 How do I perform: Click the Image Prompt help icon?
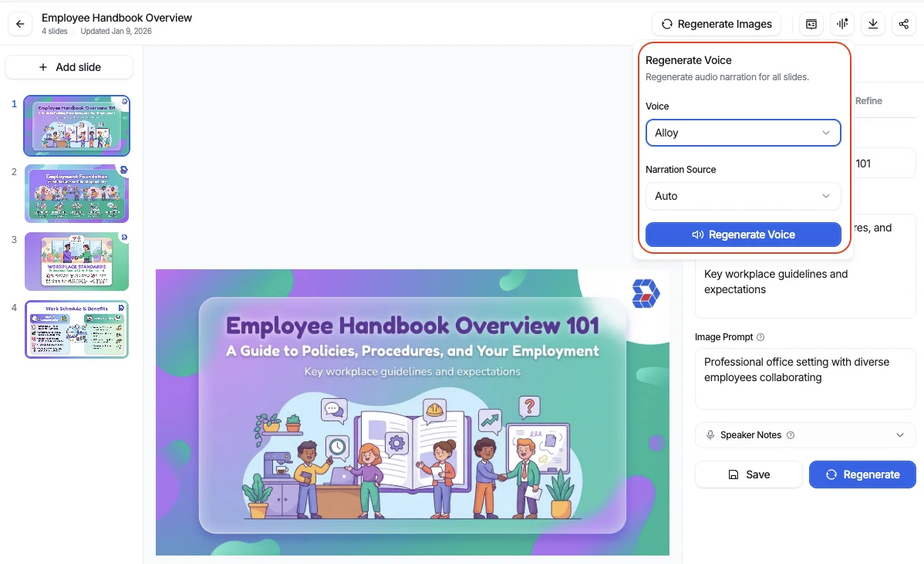click(x=760, y=337)
